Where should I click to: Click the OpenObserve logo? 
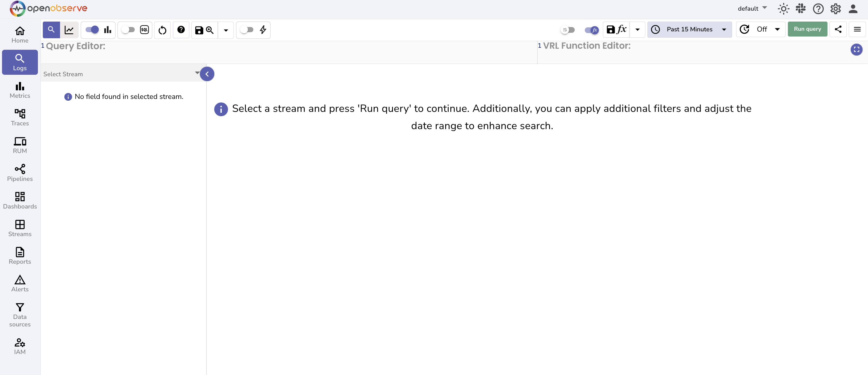click(x=48, y=8)
